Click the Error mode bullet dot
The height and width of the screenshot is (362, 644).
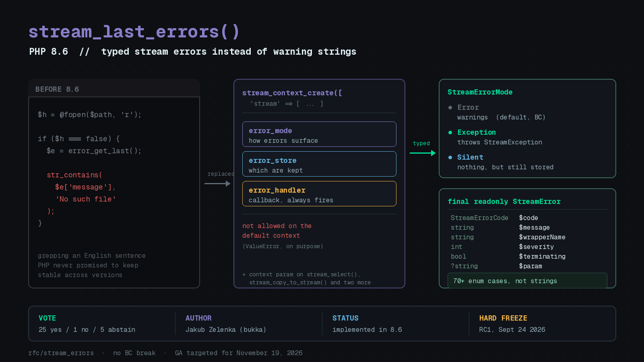tap(450, 107)
